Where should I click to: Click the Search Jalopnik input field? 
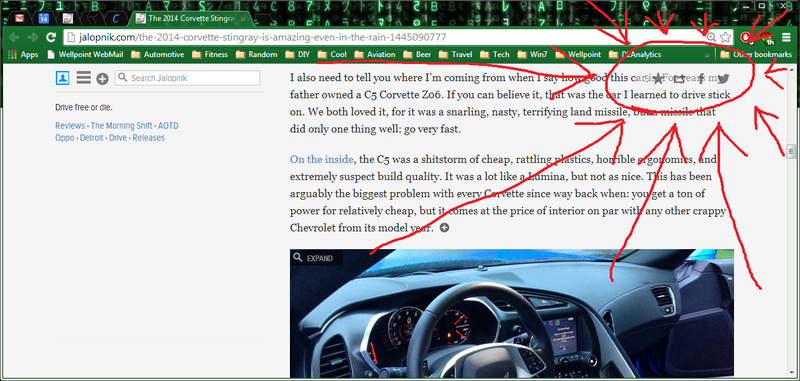point(188,78)
